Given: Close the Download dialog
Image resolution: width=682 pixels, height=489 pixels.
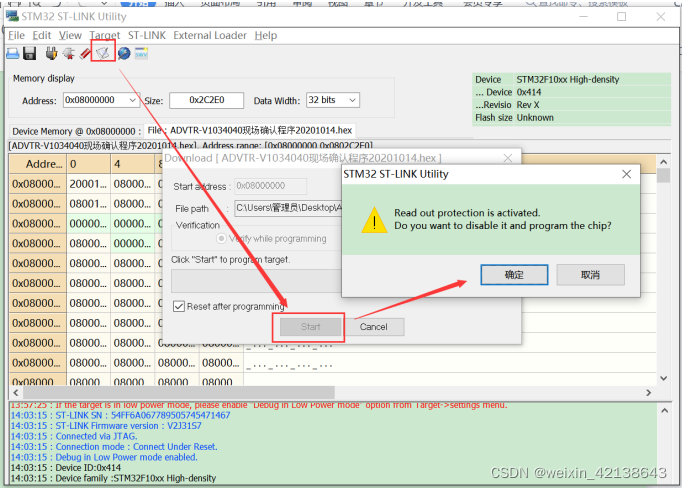Looking at the screenshot, I should (x=508, y=158).
